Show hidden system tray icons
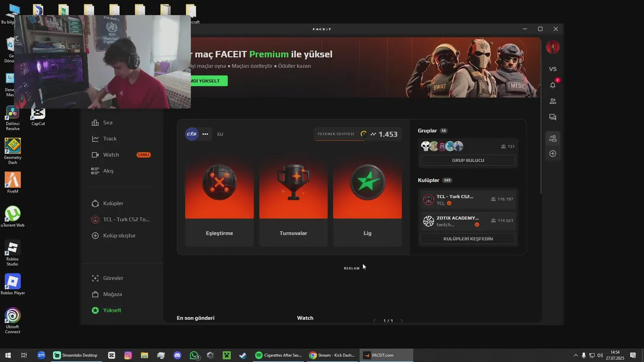 point(576,355)
